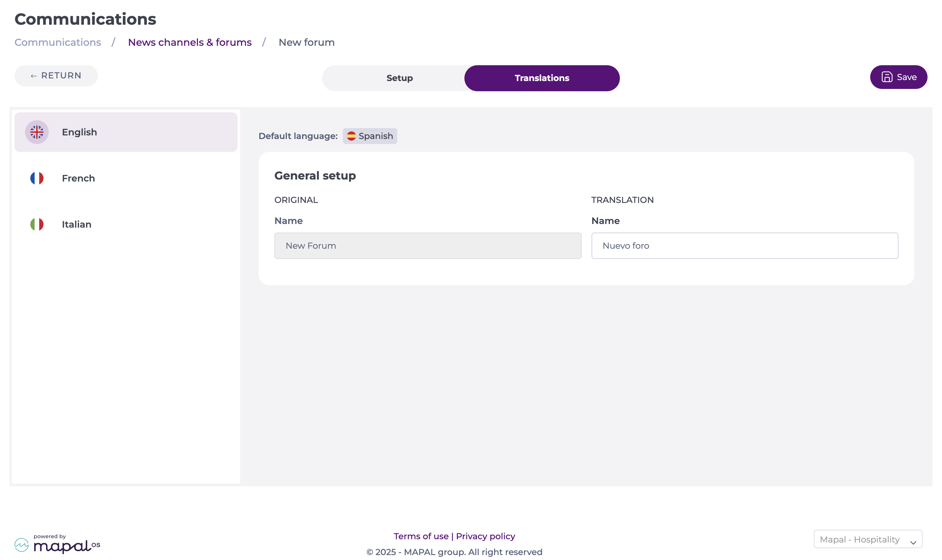Click the copyright MAPAL group text

tap(454, 552)
